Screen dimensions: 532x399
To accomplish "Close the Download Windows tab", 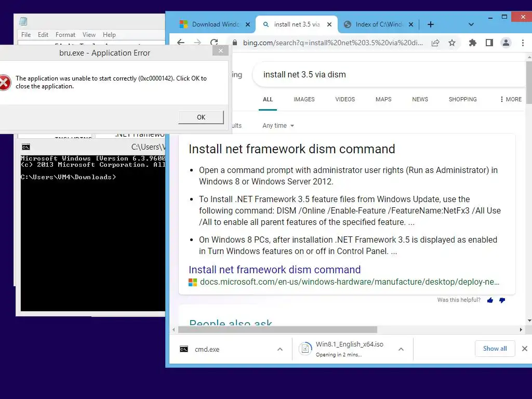I will tap(248, 24).
